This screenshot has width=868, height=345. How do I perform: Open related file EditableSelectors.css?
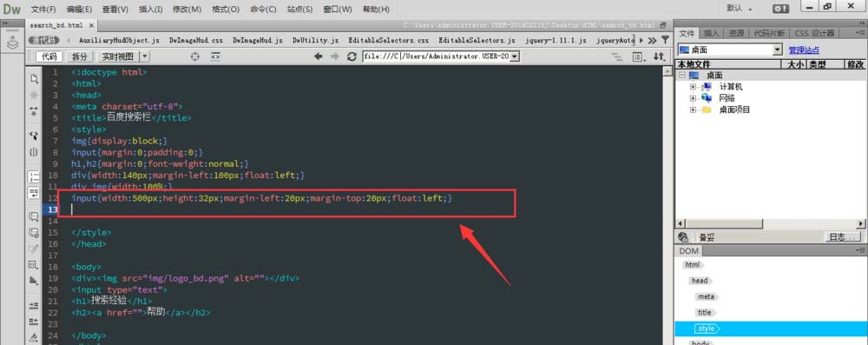[389, 41]
